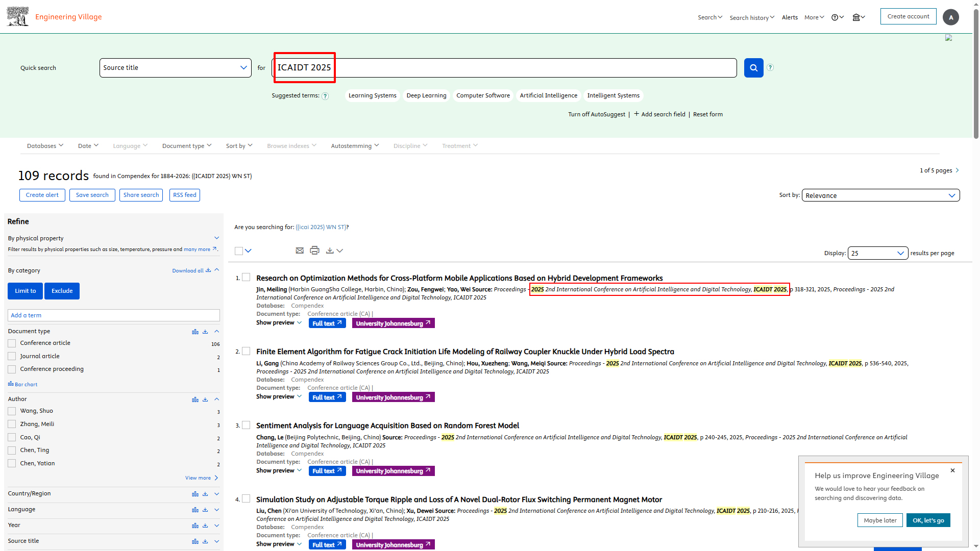Open the Document type bar chart icon
The image size is (980, 551).
pyautogui.click(x=195, y=332)
